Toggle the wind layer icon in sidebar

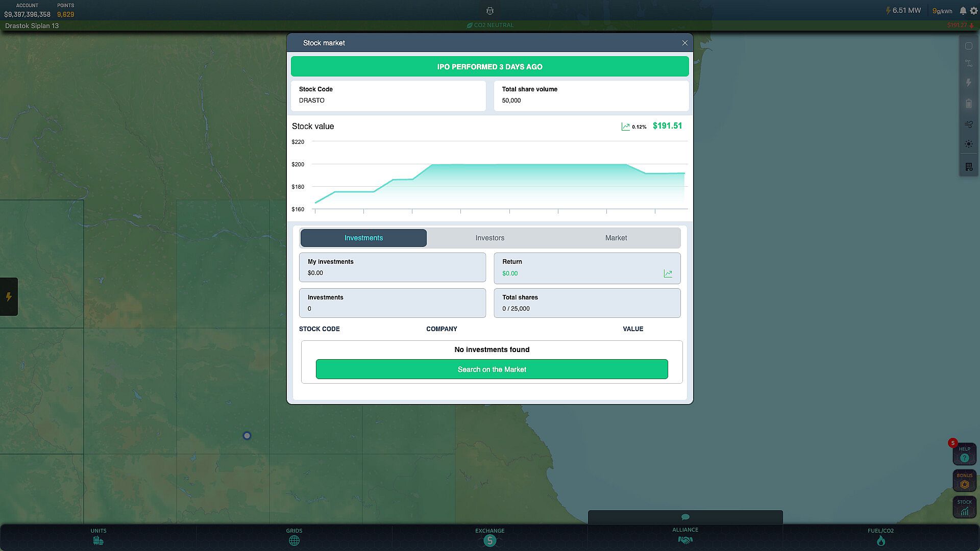pos(968,124)
